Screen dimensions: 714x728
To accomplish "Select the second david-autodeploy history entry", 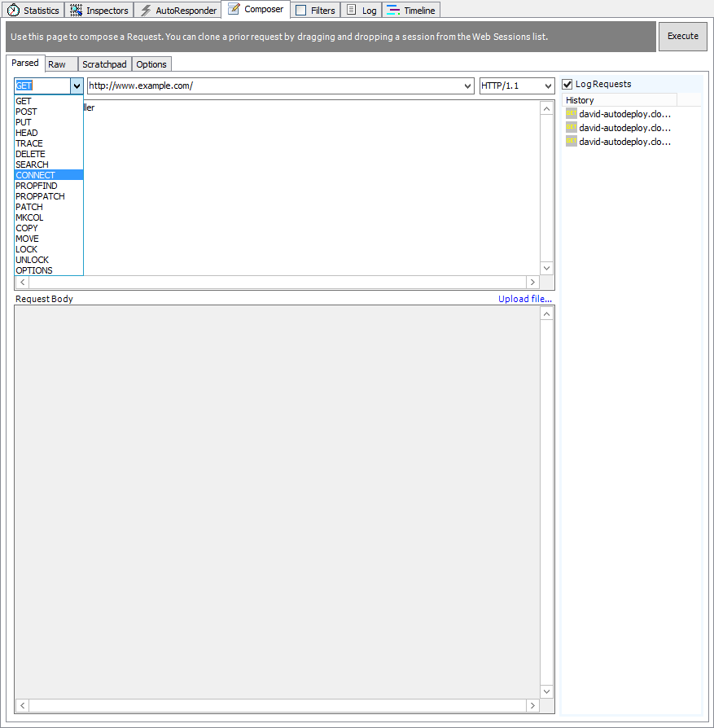I will click(x=624, y=128).
